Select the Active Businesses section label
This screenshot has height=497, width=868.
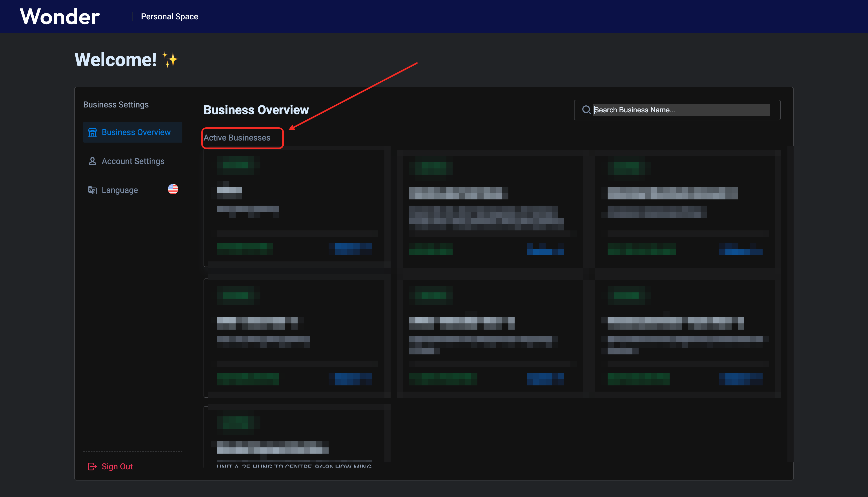(x=237, y=138)
